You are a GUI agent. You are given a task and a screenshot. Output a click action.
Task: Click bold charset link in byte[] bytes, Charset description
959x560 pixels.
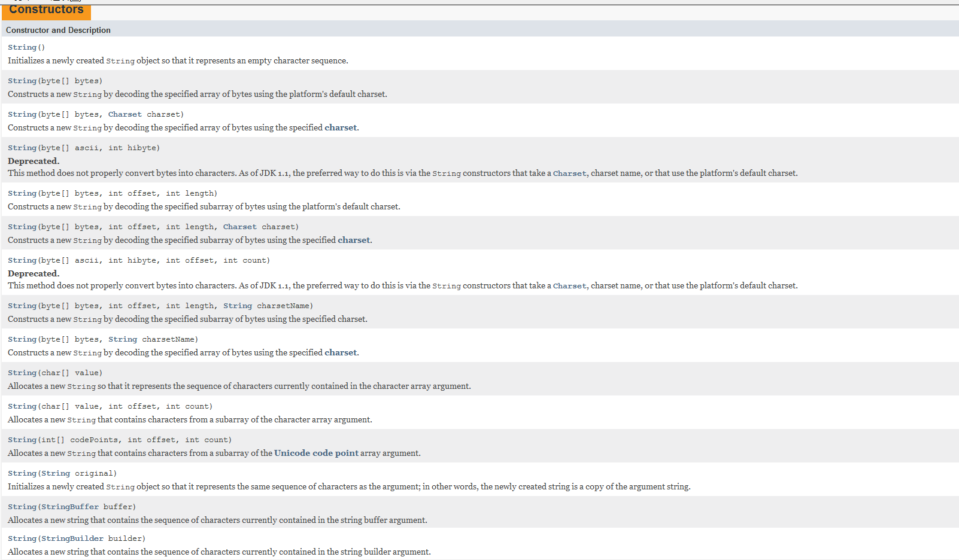(x=341, y=127)
